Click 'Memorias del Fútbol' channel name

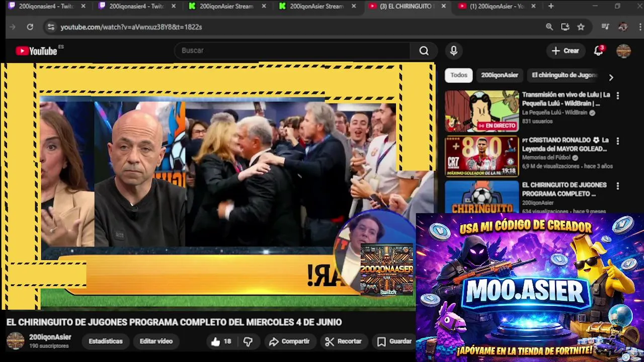546,157
